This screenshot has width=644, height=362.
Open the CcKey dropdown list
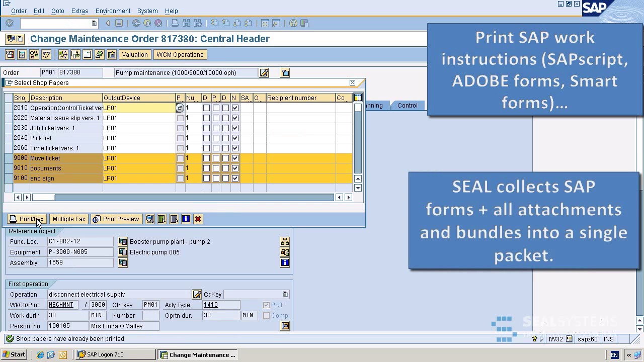pos(285,295)
